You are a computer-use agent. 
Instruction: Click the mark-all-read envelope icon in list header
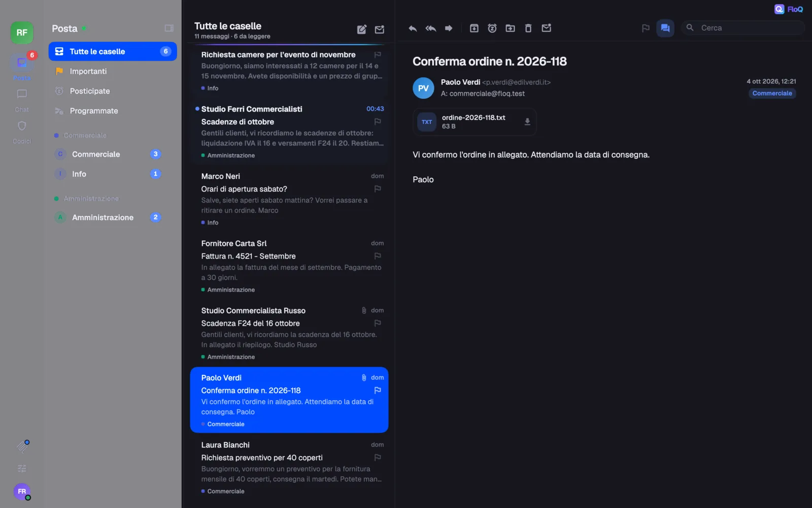(x=380, y=29)
